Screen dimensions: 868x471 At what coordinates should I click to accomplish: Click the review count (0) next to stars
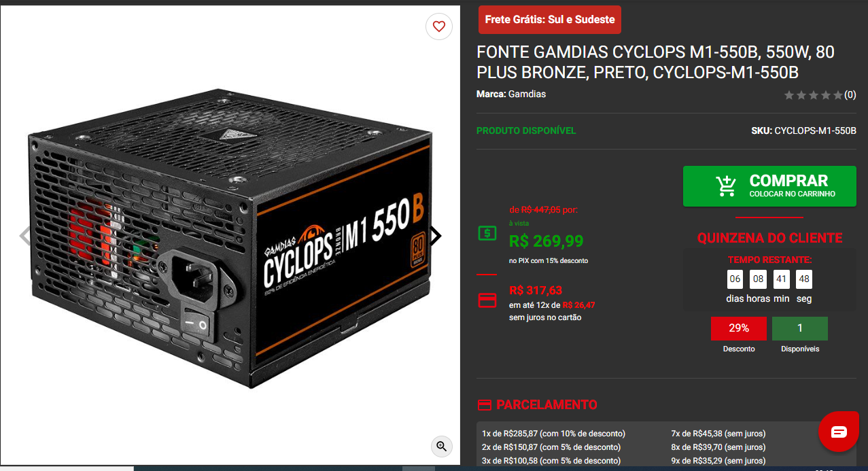(x=850, y=95)
